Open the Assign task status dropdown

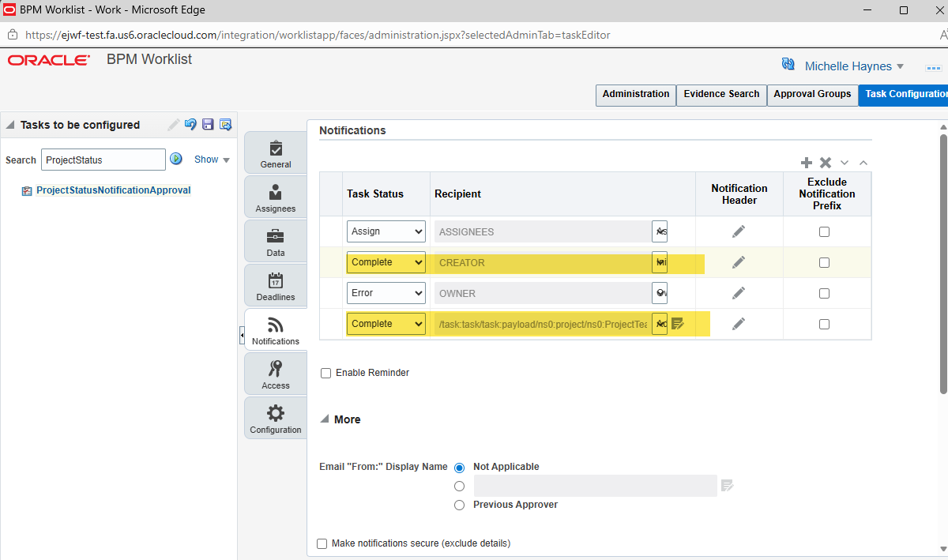click(386, 231)
